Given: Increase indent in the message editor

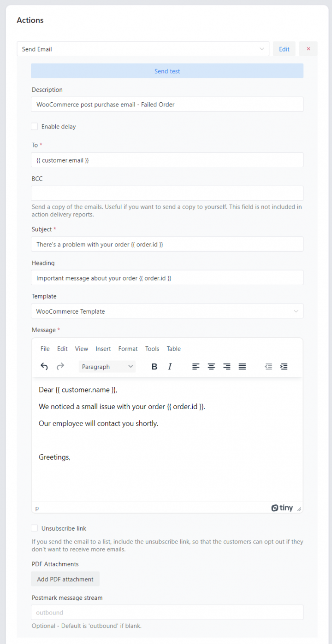Looking at the screenshot, I should tap(284, 366).
